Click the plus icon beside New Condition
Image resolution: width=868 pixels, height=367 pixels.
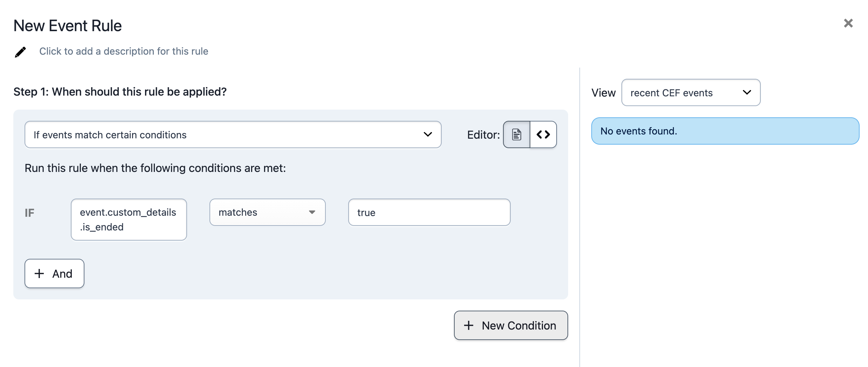469,326
